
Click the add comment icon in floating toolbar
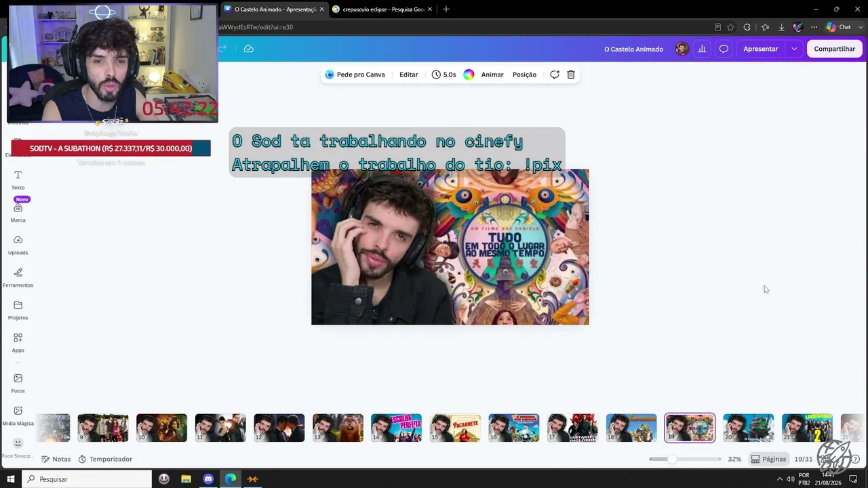(x=555, y=75)
